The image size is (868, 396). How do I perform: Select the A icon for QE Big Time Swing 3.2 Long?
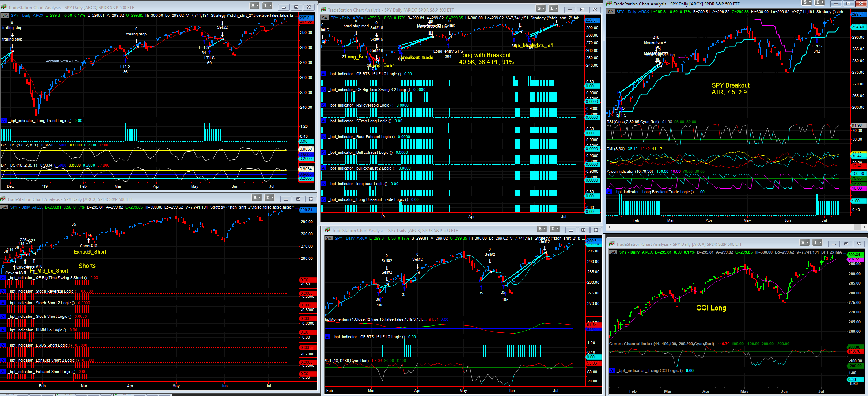[x=323, y=90]
